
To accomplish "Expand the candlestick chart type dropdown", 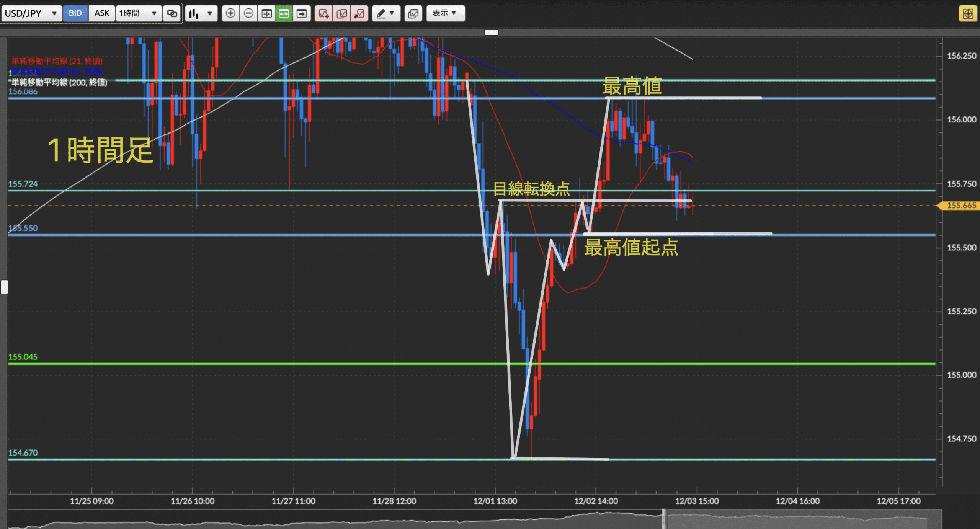I will pos(201,13).
